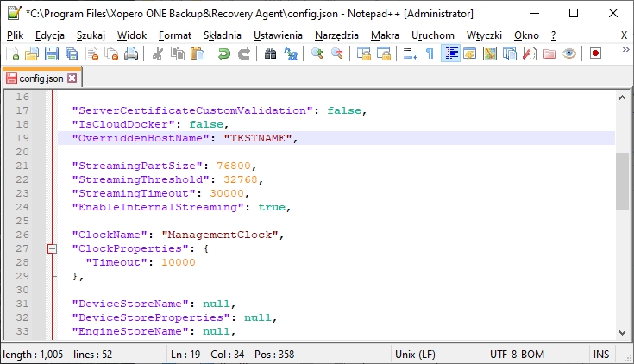
Task: Click the Undo arrow icon
Action: tap(224, 53)
